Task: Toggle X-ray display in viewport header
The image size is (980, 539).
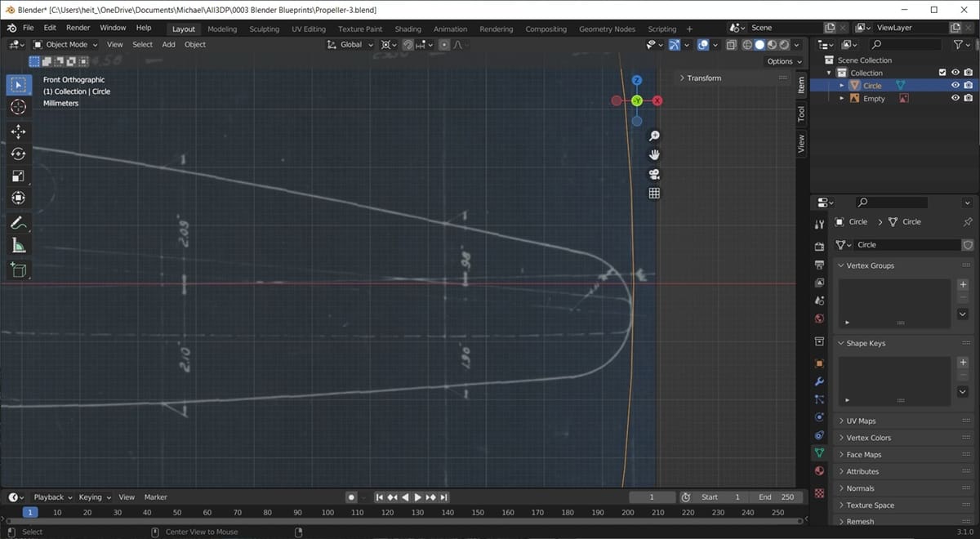Action: pos(731,45)
